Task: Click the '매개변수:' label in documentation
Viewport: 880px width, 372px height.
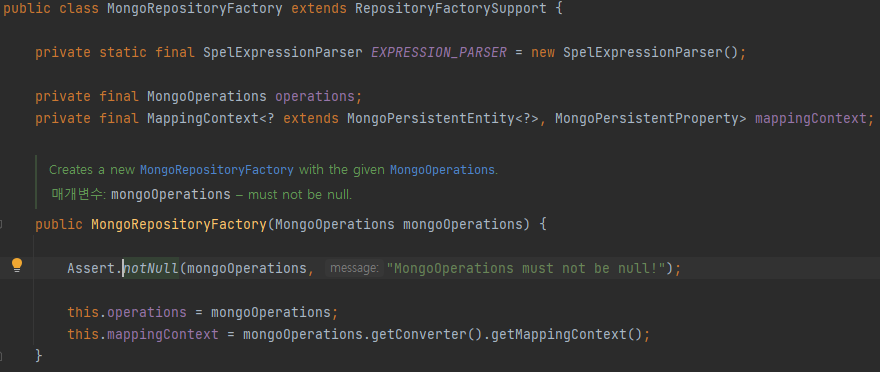Action: [x=78, y=195]
